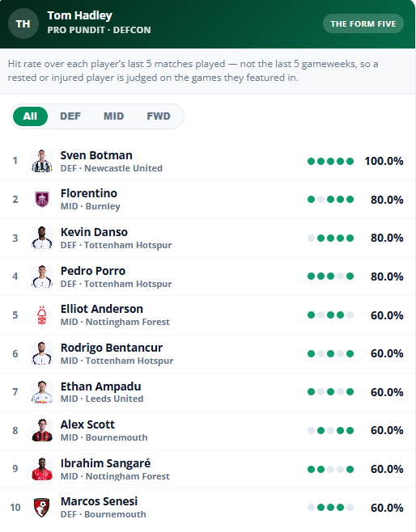Open Rodrigo Bentancur's player name

(112, 348)
